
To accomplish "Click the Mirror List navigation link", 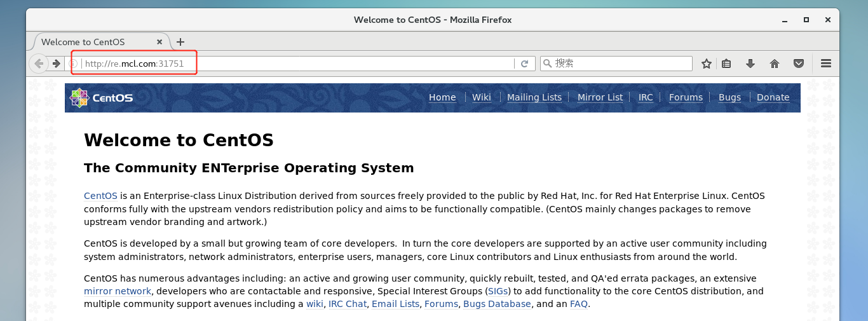I will 600,97.
